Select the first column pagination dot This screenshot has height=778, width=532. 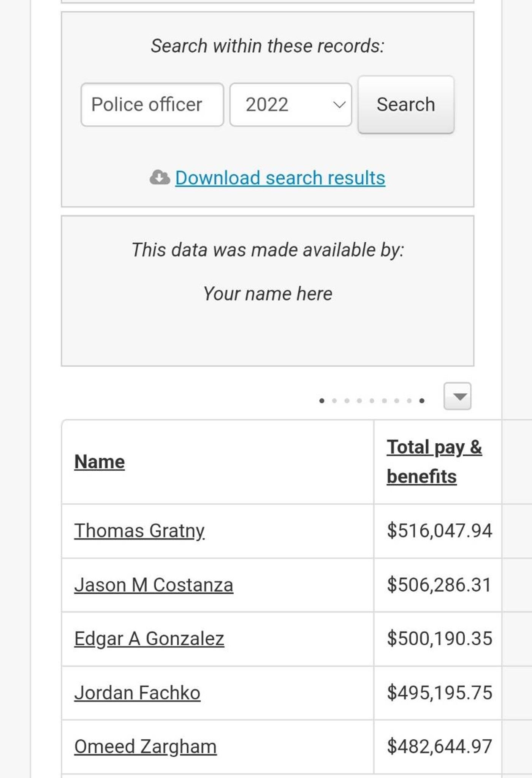click(322, 401)
